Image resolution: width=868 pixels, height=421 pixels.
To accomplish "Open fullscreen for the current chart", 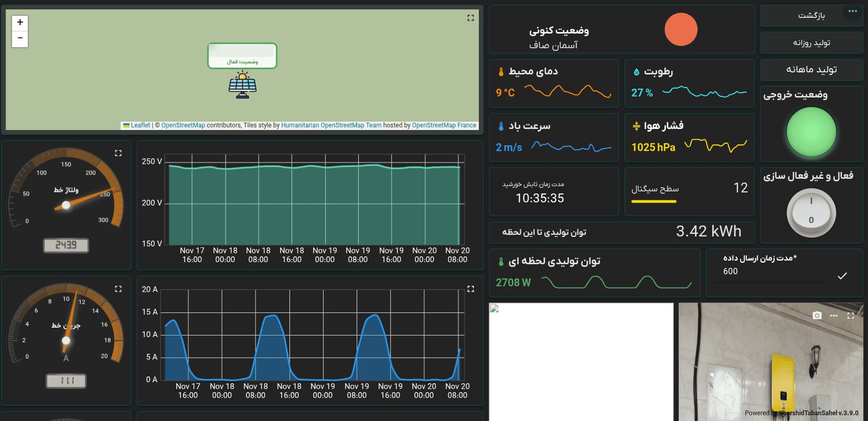I will coord(470,289).
